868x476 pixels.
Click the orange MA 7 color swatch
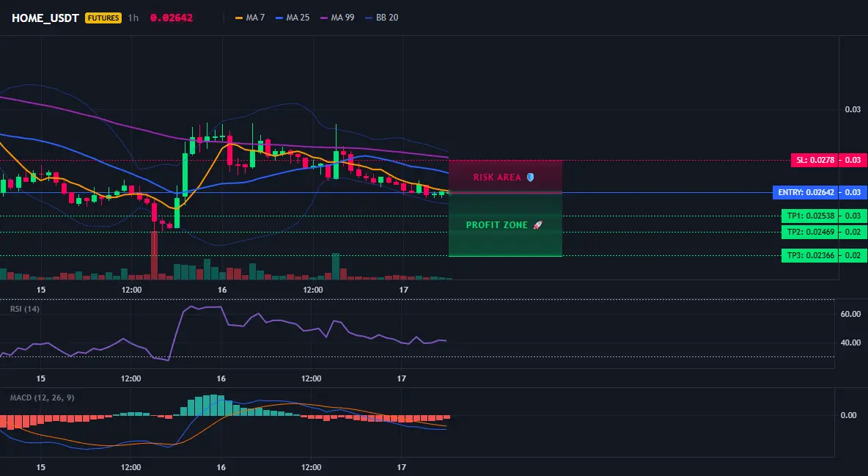pos(239,18)
